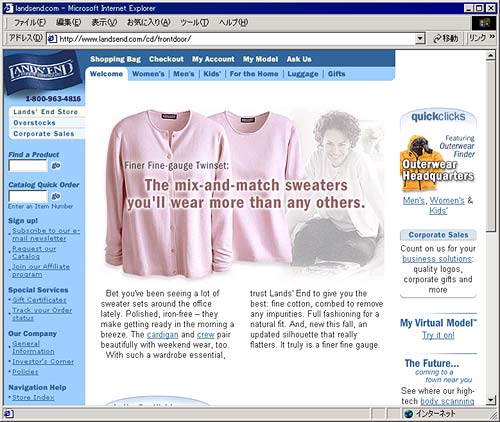Expand the リンク links toolbar chevron
Viewport: 500px width, 422px height.
tap(492, 37)
